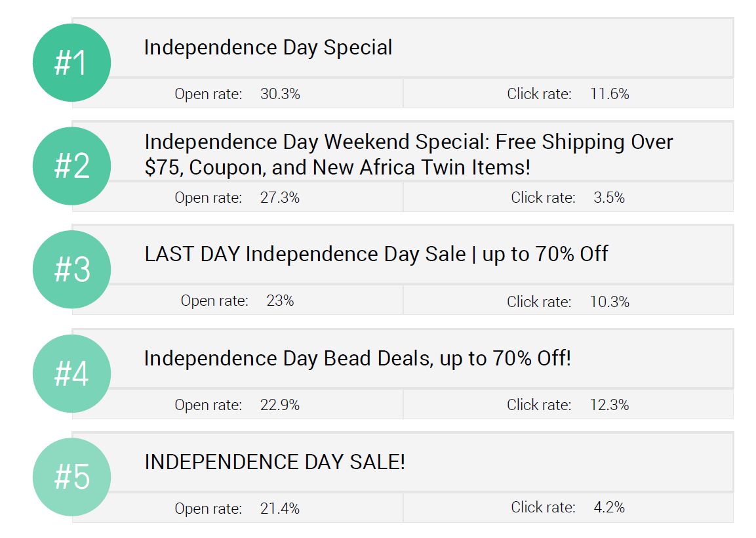Click the 11.6% click rate value

pos(609,94)
